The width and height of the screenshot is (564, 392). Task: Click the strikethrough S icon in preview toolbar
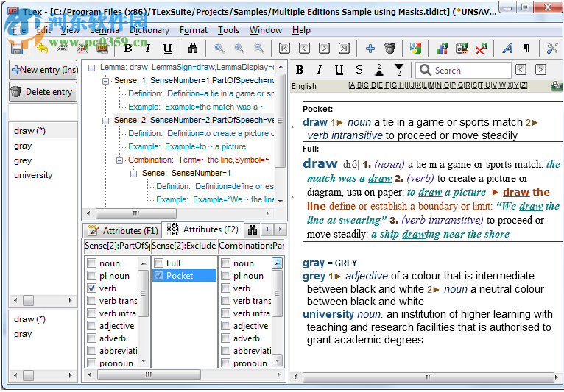(359, 70)
